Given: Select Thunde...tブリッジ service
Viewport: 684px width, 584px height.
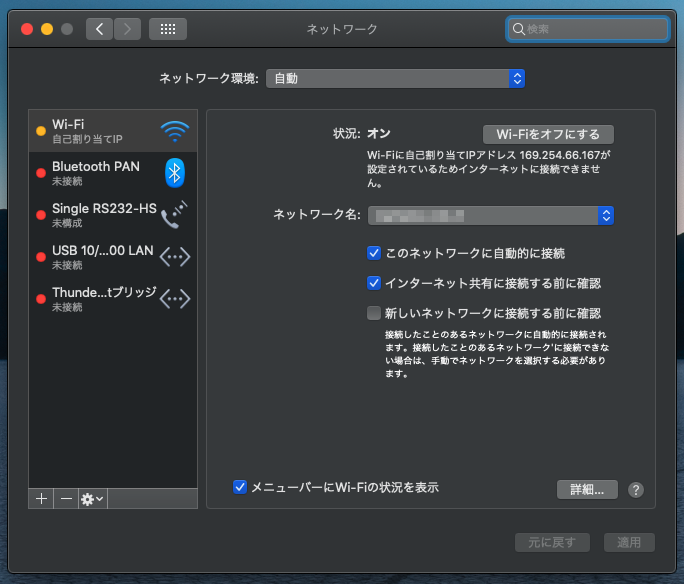Looking at the screenshot, I should point(113,299).
